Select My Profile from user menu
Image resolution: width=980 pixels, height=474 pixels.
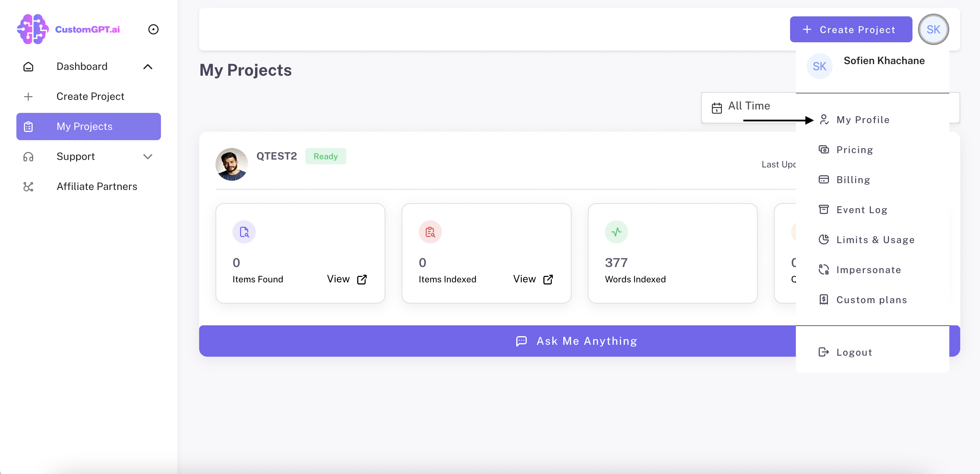[x=862, y=120]
